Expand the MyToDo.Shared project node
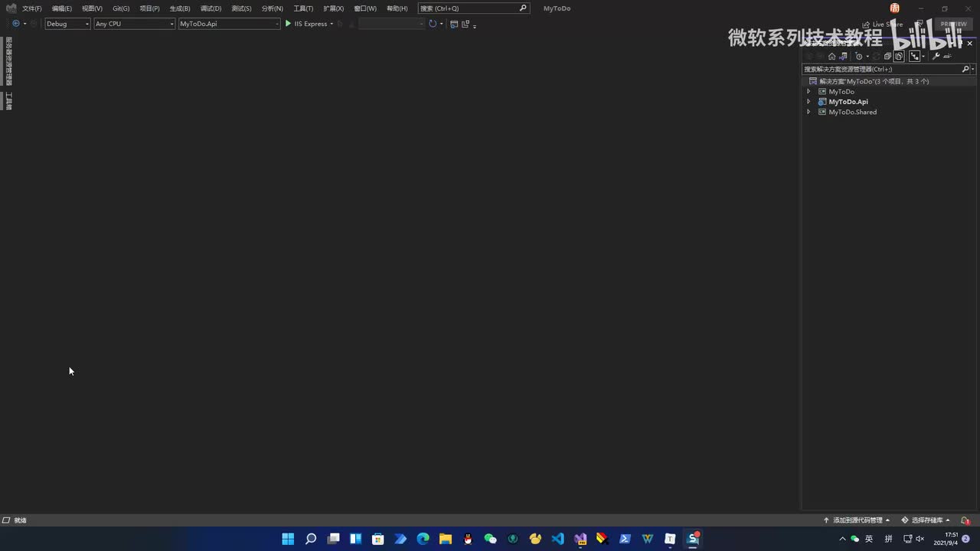This screenshot has width=980, height=551. click(x=808, y=112)
